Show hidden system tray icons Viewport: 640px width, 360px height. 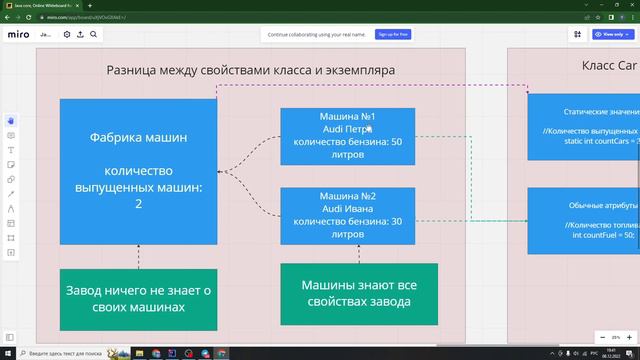pos(552,353)
